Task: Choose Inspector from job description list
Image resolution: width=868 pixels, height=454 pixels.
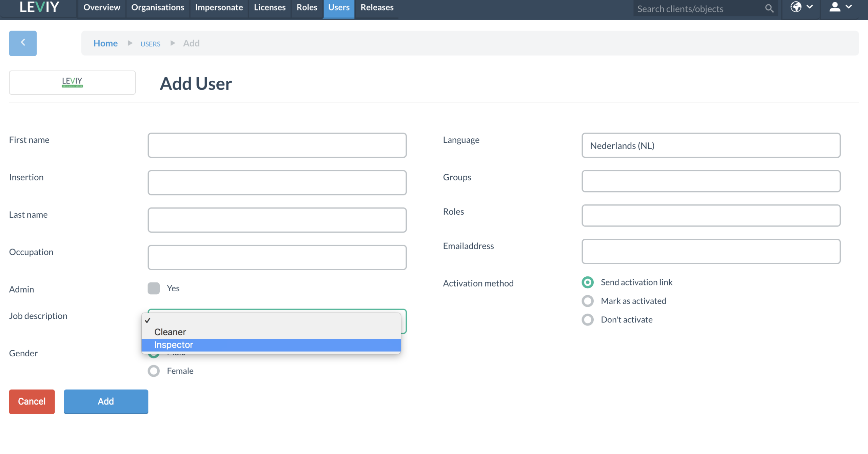Action: click(271, 345)
